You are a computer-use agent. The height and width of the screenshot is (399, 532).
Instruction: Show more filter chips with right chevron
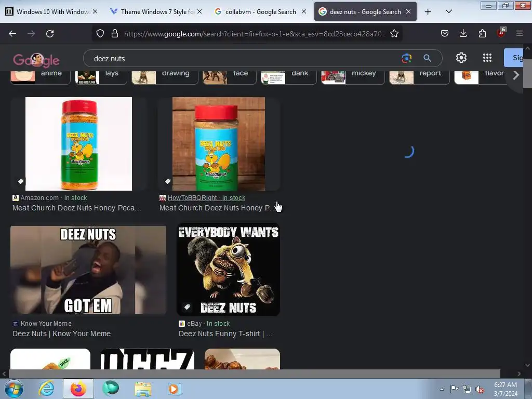(516, 75)
